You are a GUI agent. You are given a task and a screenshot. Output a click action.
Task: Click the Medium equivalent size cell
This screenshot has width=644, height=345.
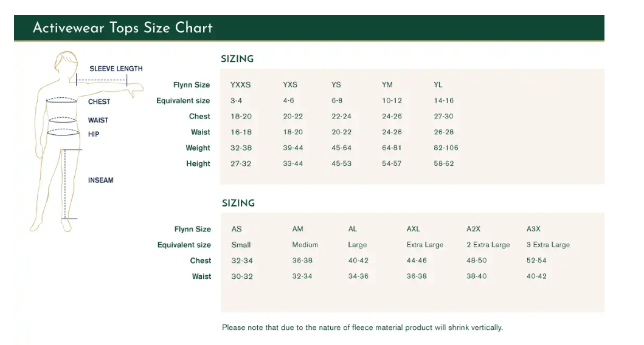[x=305, y=245]
